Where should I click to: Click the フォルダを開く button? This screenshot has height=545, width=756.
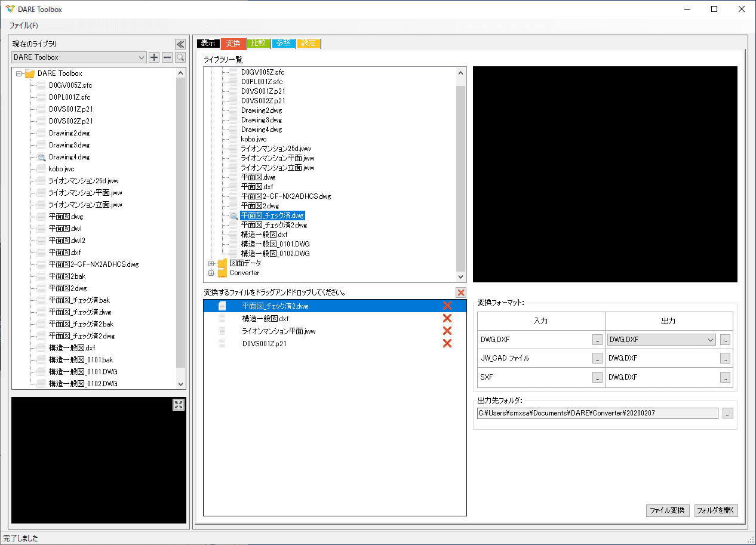coord(716,511)
